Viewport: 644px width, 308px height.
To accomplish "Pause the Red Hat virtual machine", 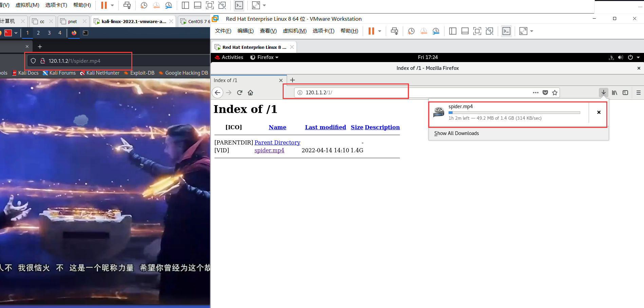I will (371, 31).
